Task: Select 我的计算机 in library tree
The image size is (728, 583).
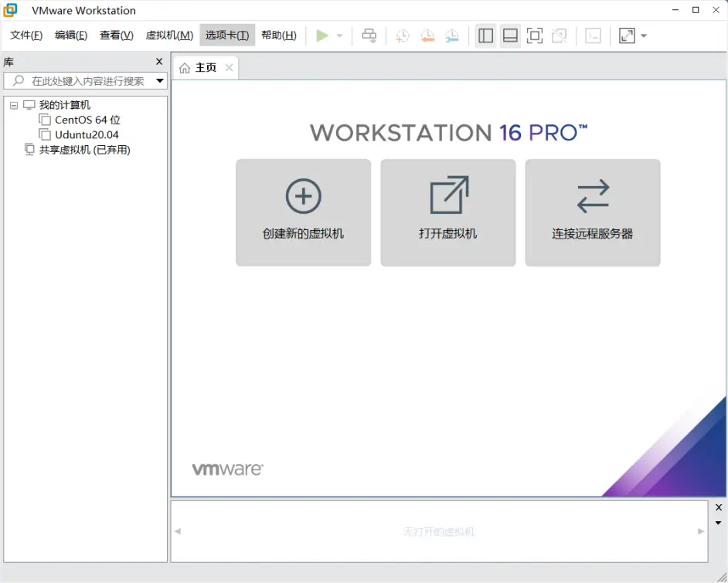Action: (x=65, y=105)
